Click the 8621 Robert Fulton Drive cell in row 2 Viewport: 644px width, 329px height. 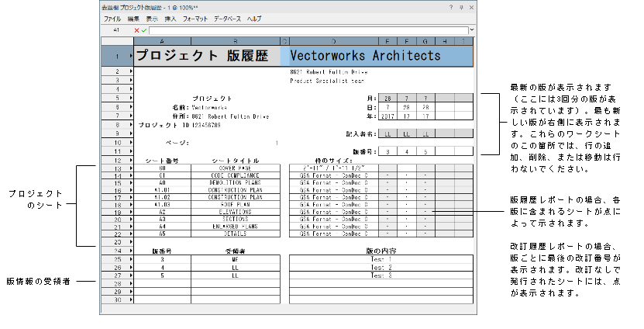pos(329,71)
